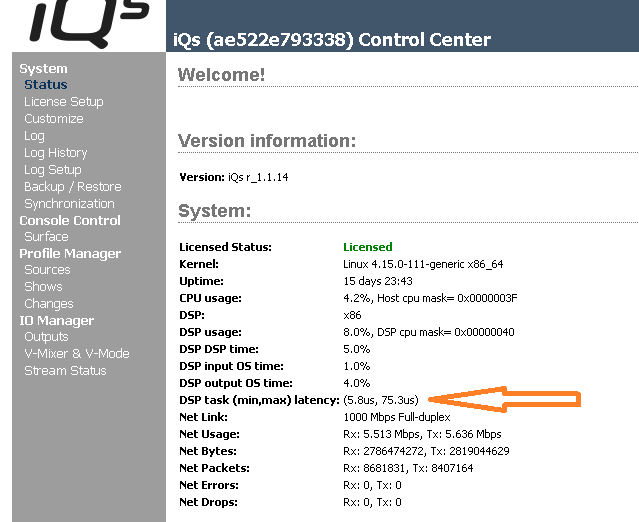Open the Log page link
The image size is (639, 522).
pyautogui.click(x=34, y=136)
